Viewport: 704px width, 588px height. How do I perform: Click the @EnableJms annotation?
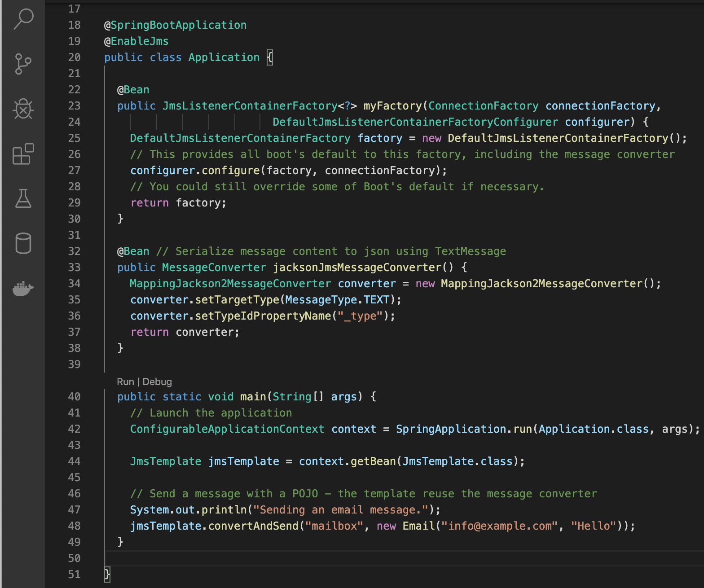click(136, 41)
